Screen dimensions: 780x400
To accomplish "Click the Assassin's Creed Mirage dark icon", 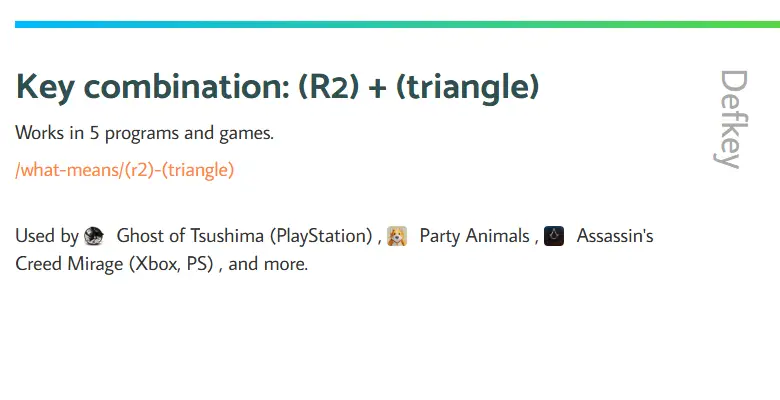I will pyautogui.click(x=554, y=236).
